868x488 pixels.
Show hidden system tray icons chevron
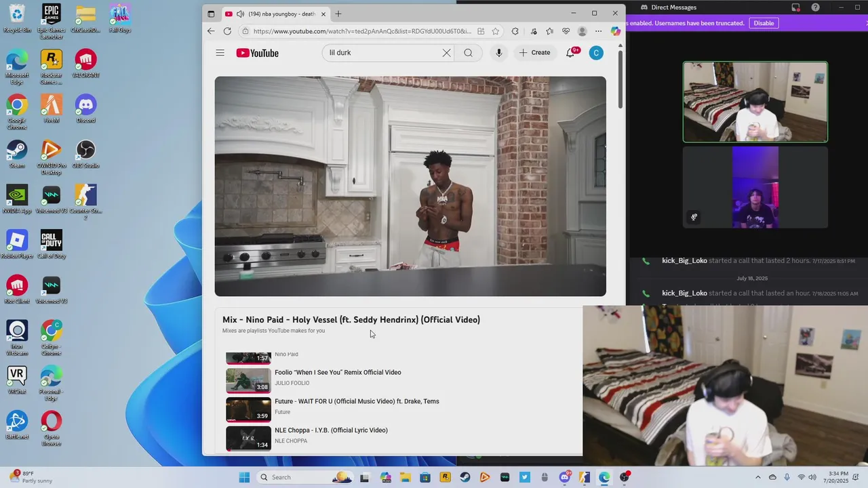(758, 477)
